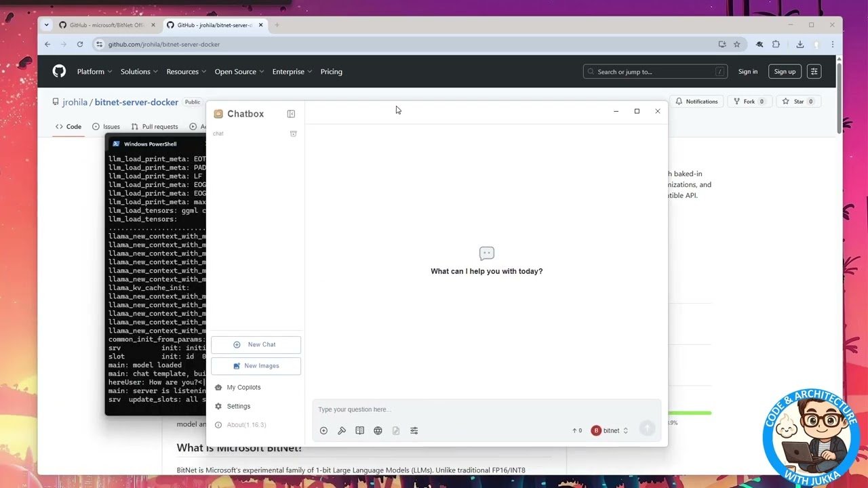Star the bitnet-server-docker repository
The height and width of the screenshot is (488, 868).
click(x=798, y=102)
